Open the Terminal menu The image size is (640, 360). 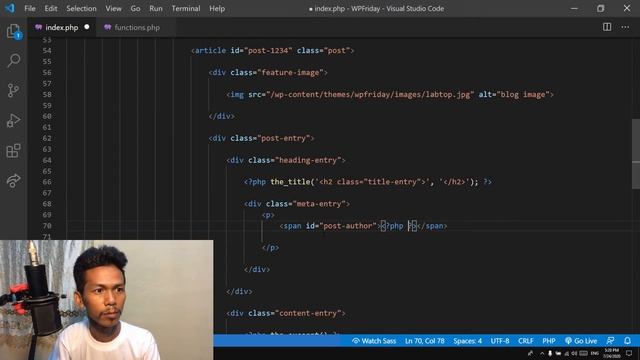coord(186,8)
